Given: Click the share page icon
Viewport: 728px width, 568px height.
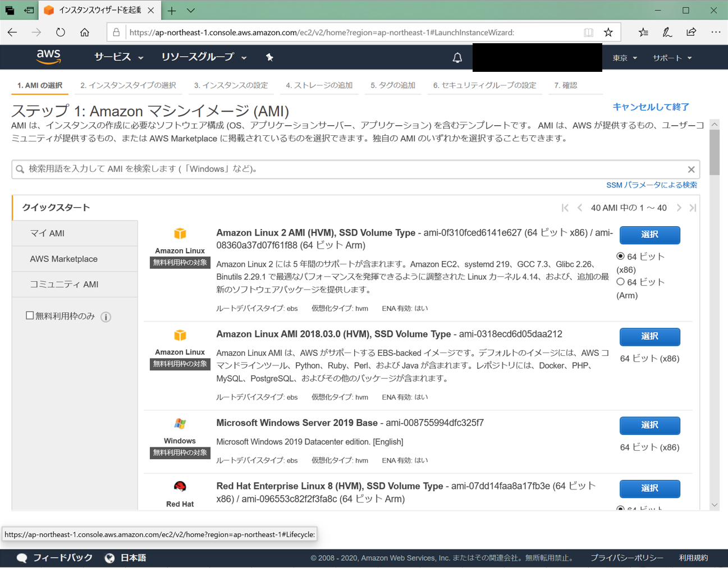Looking at the screenshot, I should point(692,33).
